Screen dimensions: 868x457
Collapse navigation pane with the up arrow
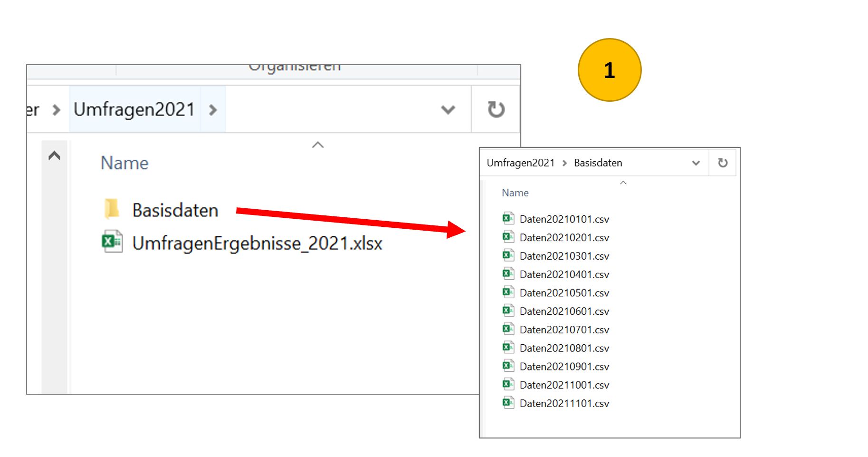click(54, 156)
